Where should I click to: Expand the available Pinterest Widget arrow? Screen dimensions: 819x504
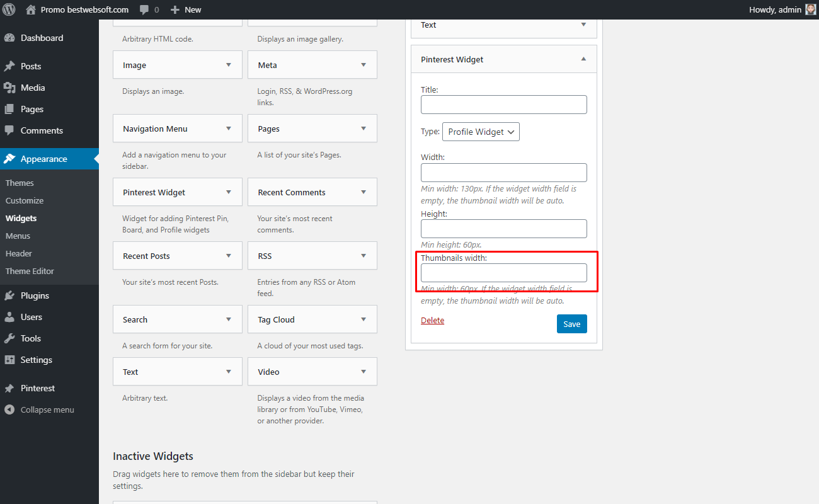coord(229,192)
